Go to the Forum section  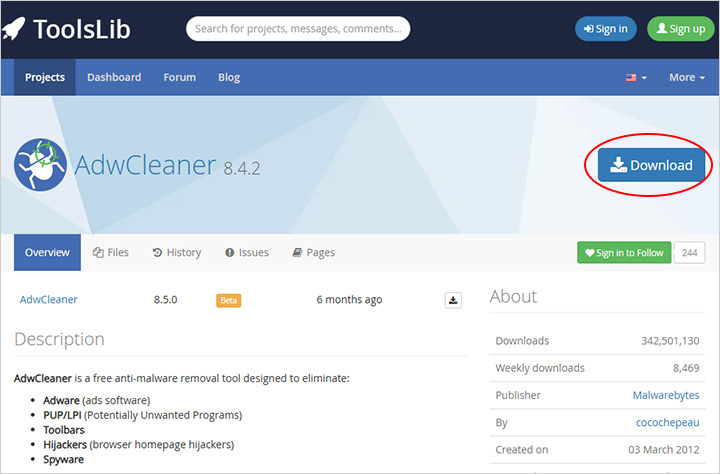(180, 77)
